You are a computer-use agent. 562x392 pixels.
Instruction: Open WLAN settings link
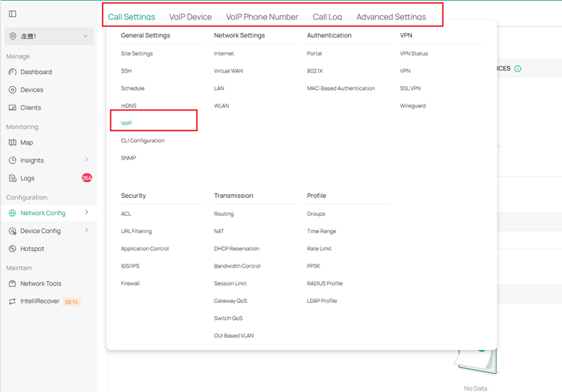(x=221, y=106)
